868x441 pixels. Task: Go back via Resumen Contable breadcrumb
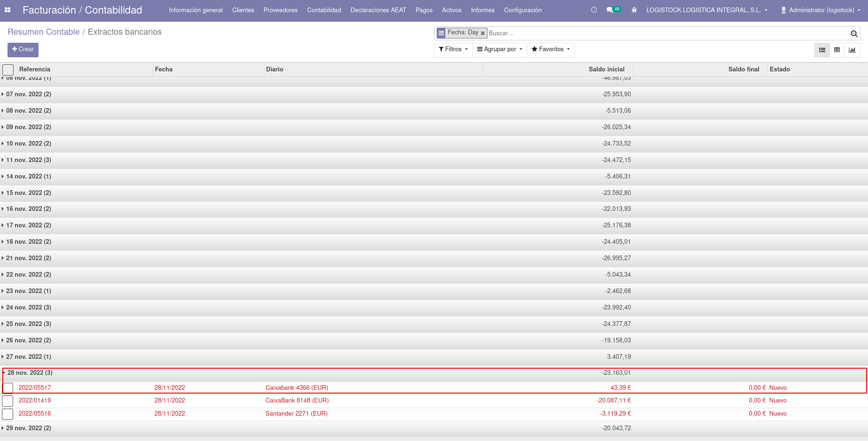[43, 31]
